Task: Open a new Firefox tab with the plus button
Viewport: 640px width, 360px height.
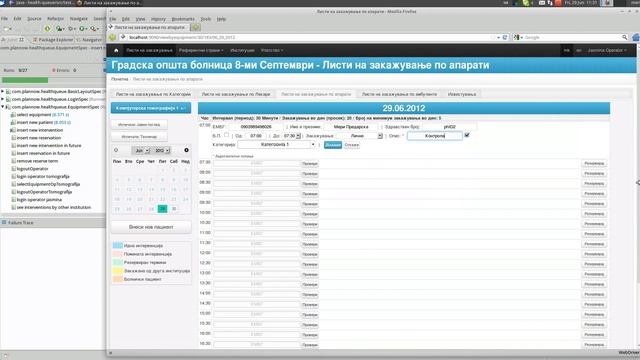Action: (x=196, y=27)
